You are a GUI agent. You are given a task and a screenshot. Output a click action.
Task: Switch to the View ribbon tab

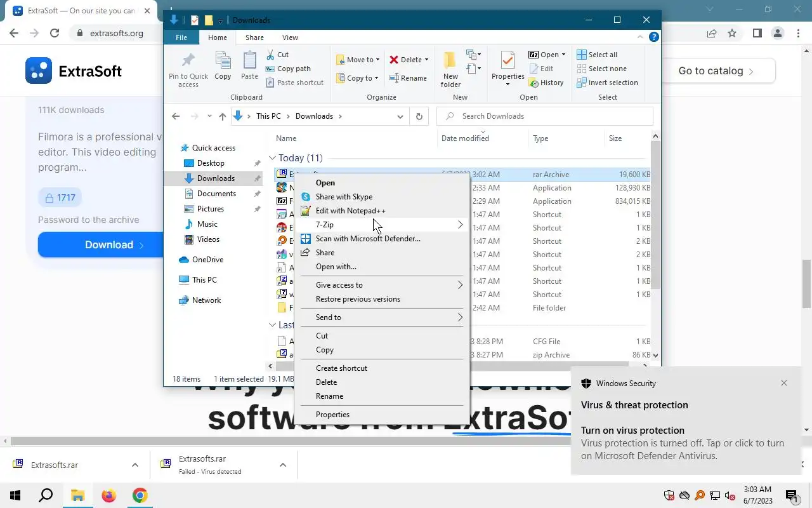(x=290, y=37)
